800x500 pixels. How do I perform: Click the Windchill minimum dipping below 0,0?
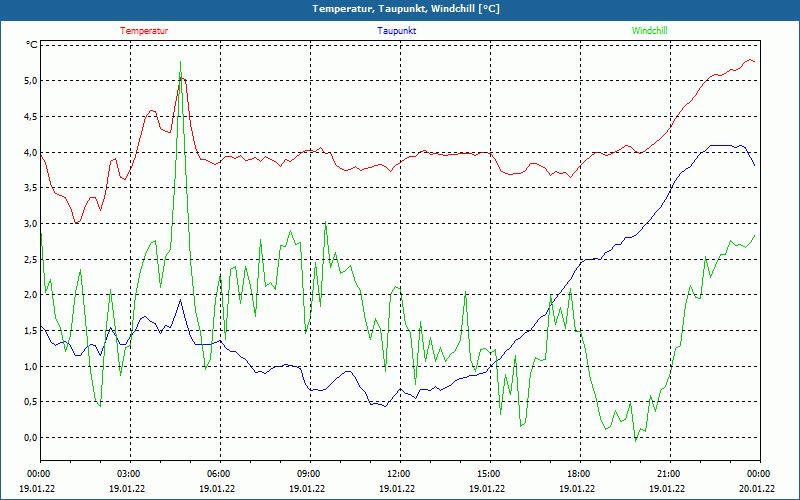click(x=635, y=440)
